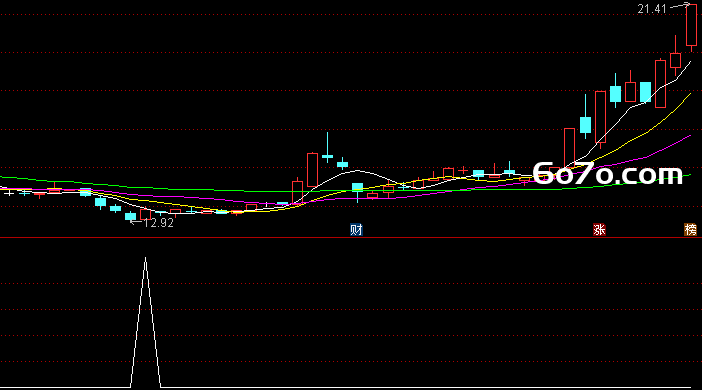Viewport: 702px width, 390px height.
Task: Click the large red candle before the mid-chart peak
Action: pyautogui.click(x=312, y=170)
